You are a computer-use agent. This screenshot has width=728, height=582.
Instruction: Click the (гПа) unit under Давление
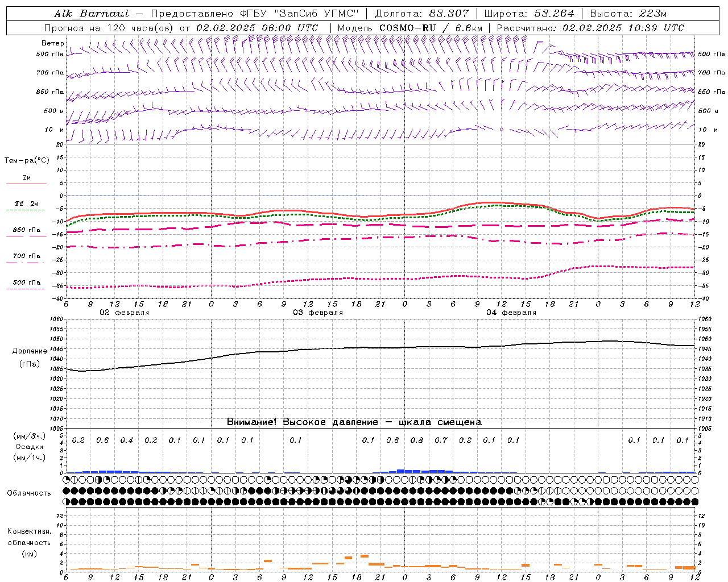point(30,364)
